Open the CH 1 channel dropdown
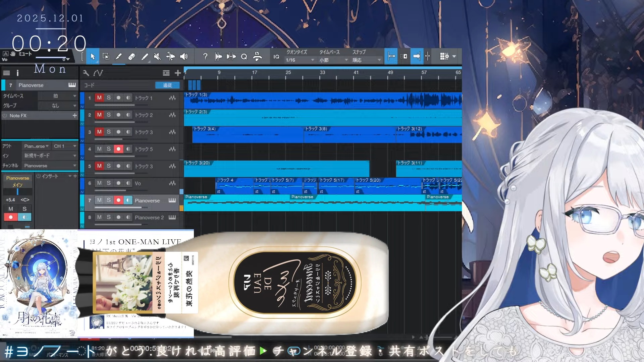This screenshot has width=644, height=362. click(65, 146)
